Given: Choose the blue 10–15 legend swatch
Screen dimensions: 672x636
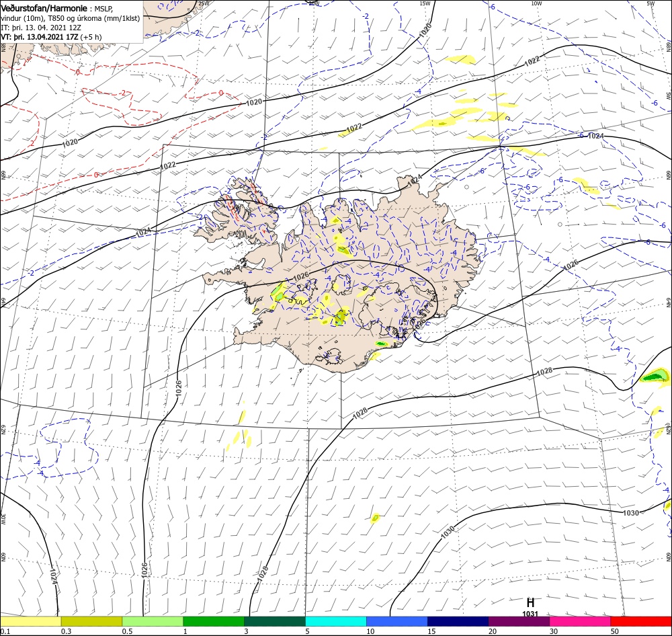Looking at the screenshot, I should 397,621.
